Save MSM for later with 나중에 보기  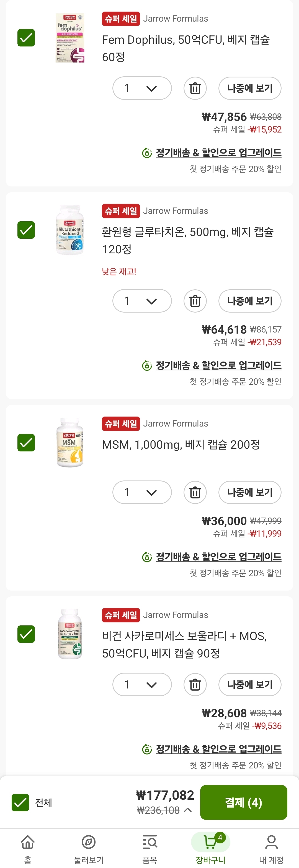(250, 492)
